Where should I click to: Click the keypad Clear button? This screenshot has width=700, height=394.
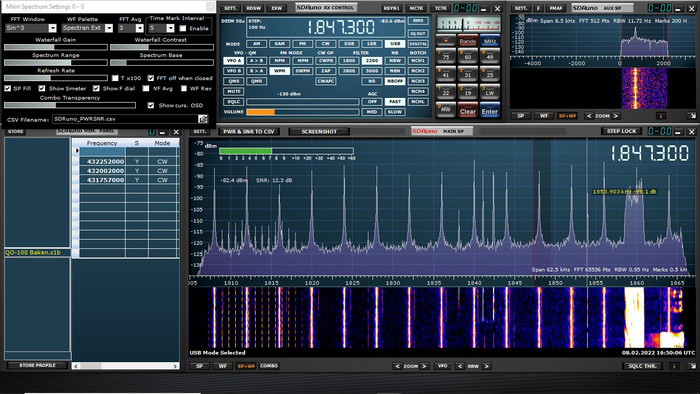pos(467,111)
